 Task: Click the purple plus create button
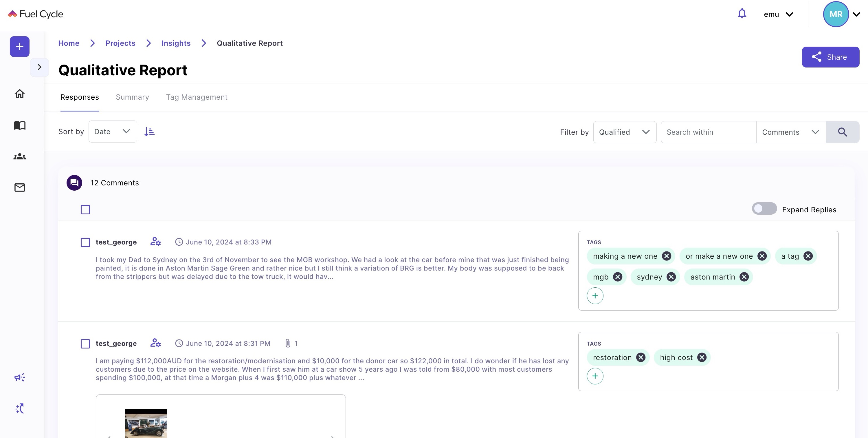pos(20,47)
